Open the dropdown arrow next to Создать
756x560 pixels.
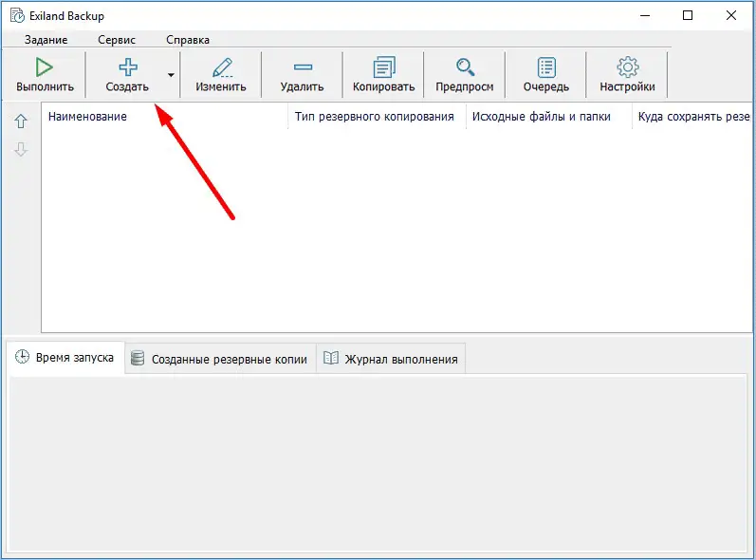tap(171, 75)
